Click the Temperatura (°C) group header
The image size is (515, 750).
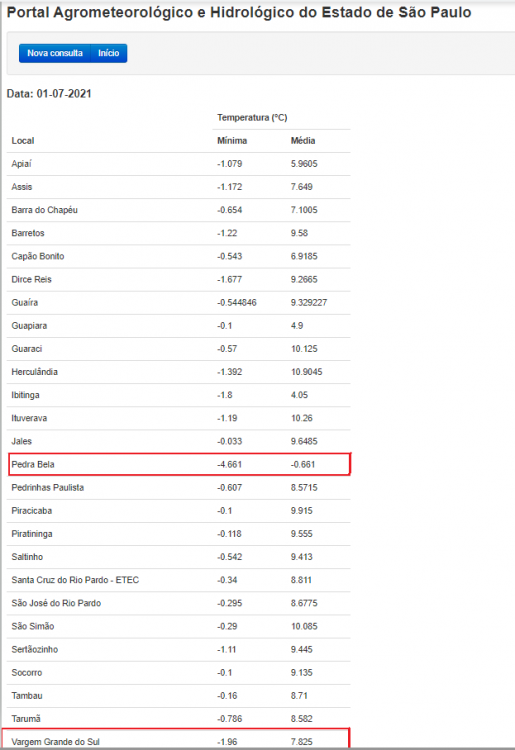(252, 118)
